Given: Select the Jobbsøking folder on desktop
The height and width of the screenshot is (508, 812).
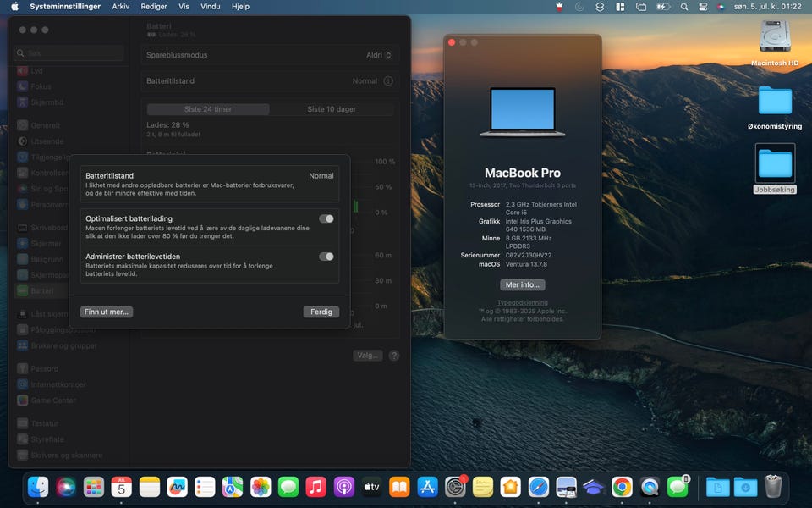Looking at the screenshot, I should [775, 169].
